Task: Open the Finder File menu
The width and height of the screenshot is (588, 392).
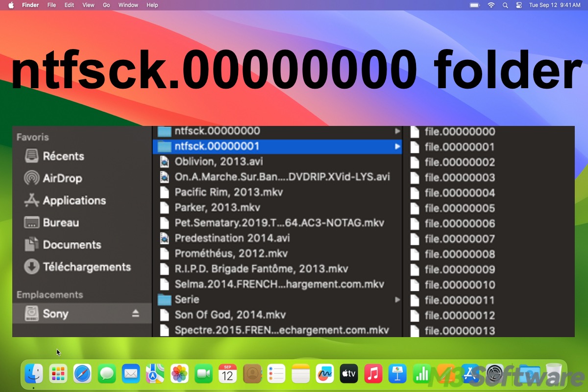Action: pyautogui.click(x=51, y=5)
